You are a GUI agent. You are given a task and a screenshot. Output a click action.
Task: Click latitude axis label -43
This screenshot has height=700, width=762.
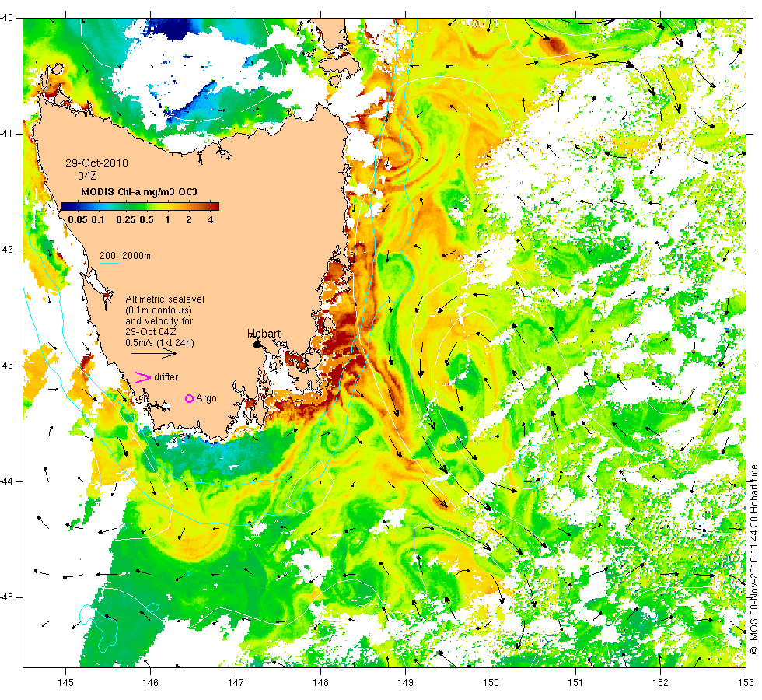point(7,366)
